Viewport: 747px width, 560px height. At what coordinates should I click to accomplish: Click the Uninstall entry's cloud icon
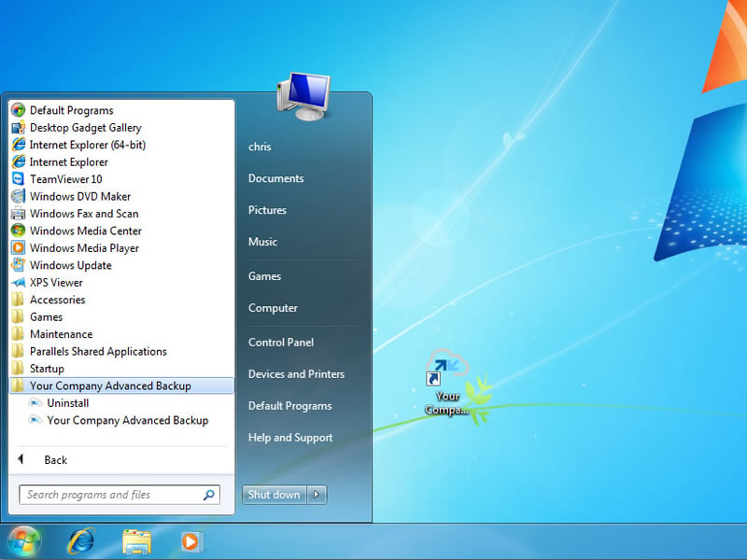pyautogui.click(x=35, y=403)
